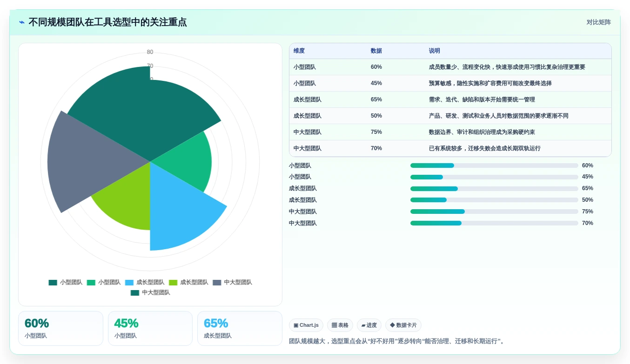Image resolution: width=630 pixels, height=364 pixels.
Task: Select the 45% cell in the table
Action: pos(376,83)
